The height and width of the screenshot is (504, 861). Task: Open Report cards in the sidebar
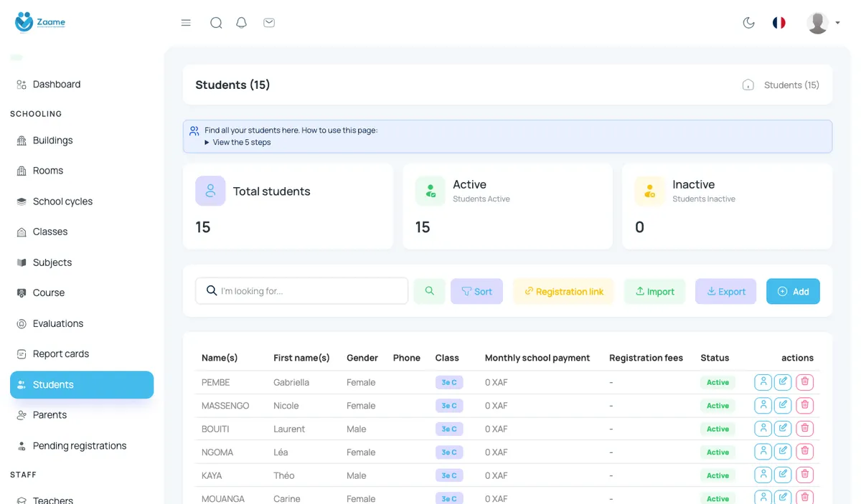tap(82, 353)
